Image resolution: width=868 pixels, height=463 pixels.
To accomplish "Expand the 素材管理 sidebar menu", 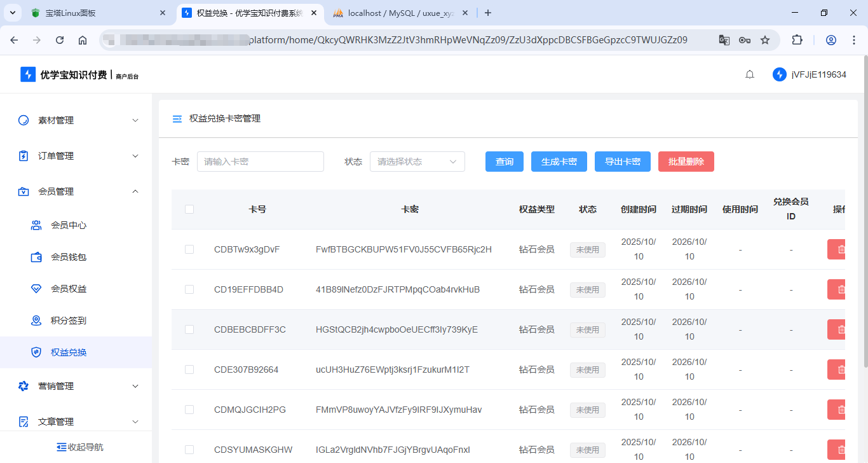I will click(x=76, y=120).
